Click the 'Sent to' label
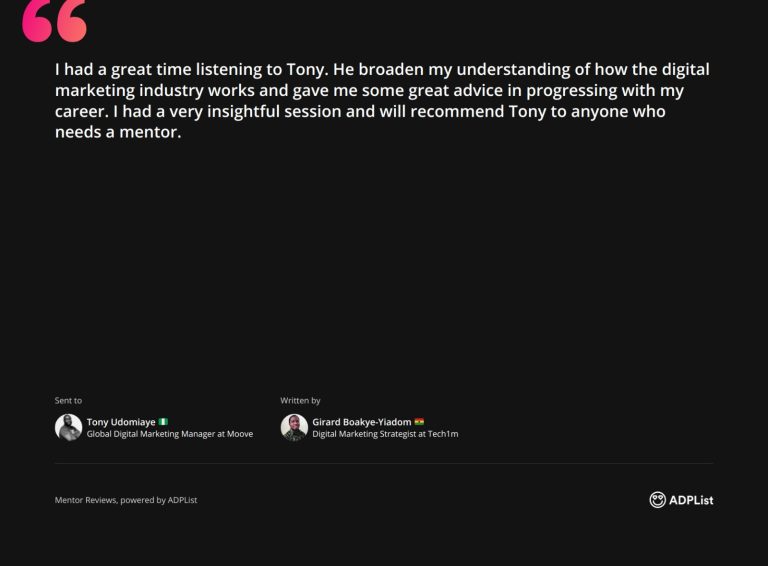This screenshot has height=566, width=768. pyautogui.click(x=68, y=401)
